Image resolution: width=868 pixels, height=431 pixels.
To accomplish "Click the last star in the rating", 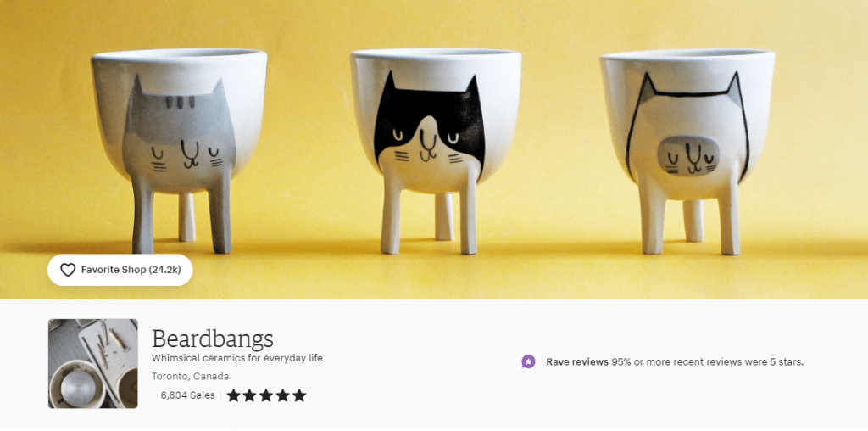I will 299,395.
